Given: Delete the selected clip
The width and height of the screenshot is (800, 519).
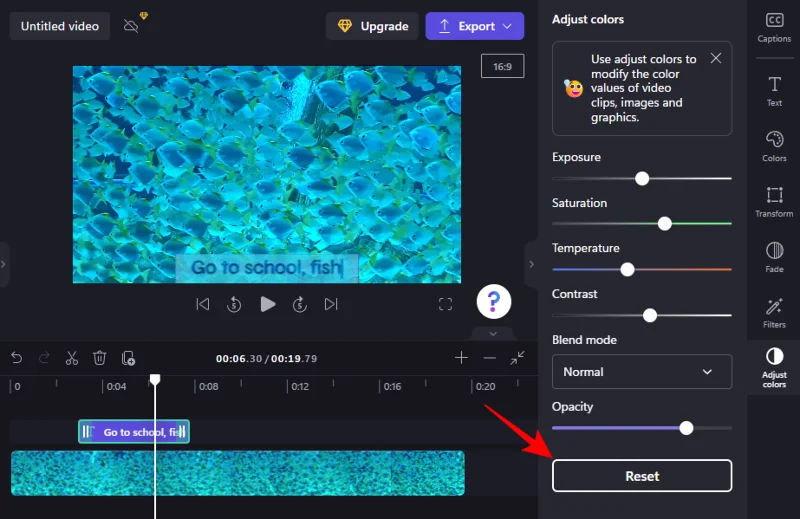Looking at the screenshot, I should click(x=99, y=358).
